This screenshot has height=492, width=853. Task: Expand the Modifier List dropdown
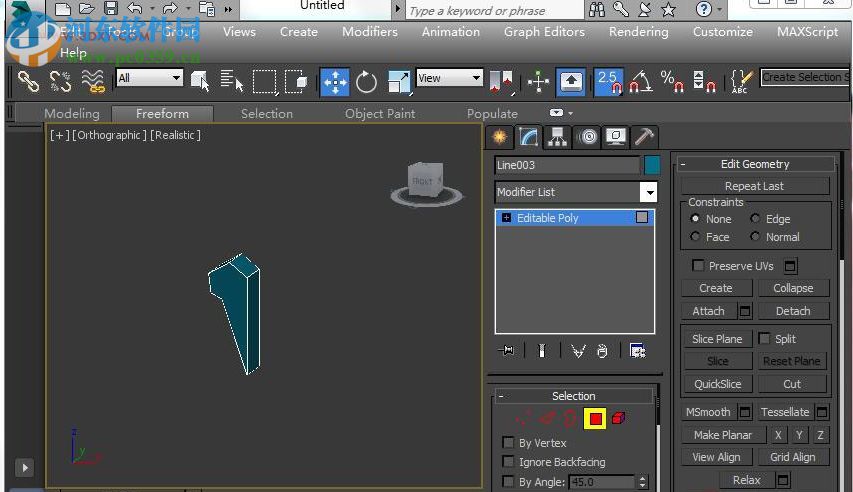pyautogui.click(x=648, y=192)
